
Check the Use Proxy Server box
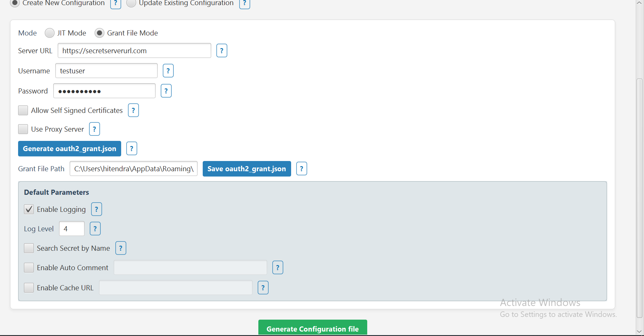pyautogui.click(x=23, y=129)
